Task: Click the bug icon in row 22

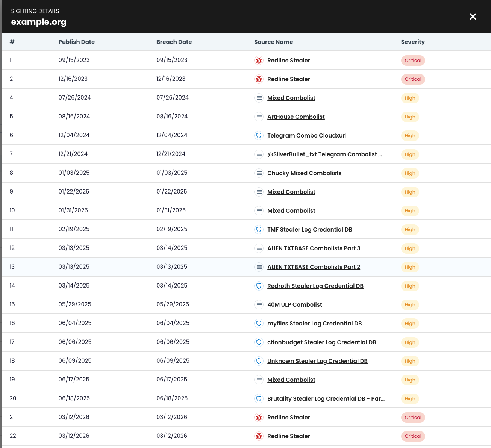Action: click(259, 436)
